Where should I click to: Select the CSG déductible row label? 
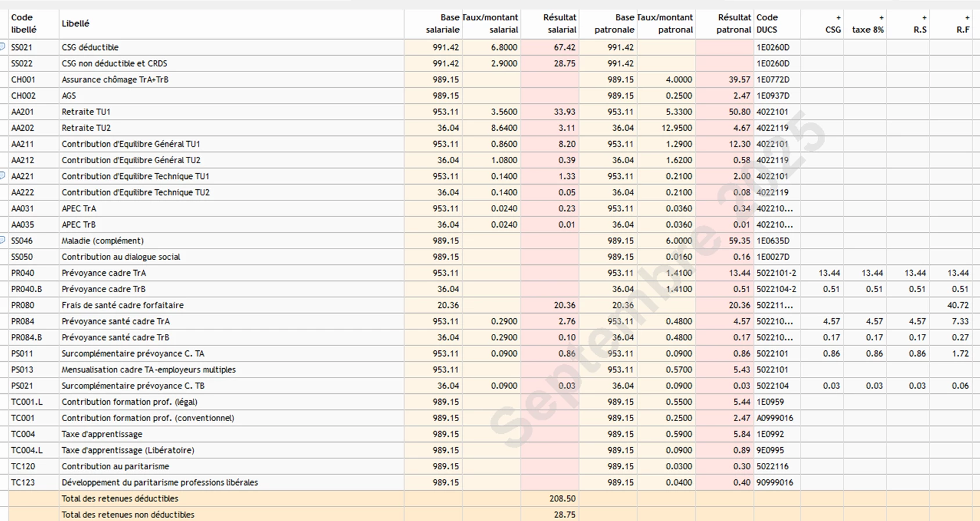[x=90, y=48]
